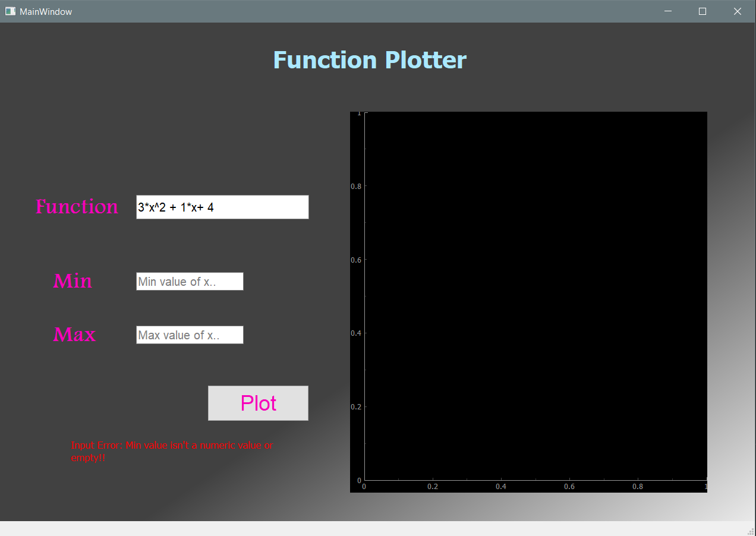The width and height of the screenshot is (756, 536).
Task: Select the pink Min label
Action: tap(73, 281)
